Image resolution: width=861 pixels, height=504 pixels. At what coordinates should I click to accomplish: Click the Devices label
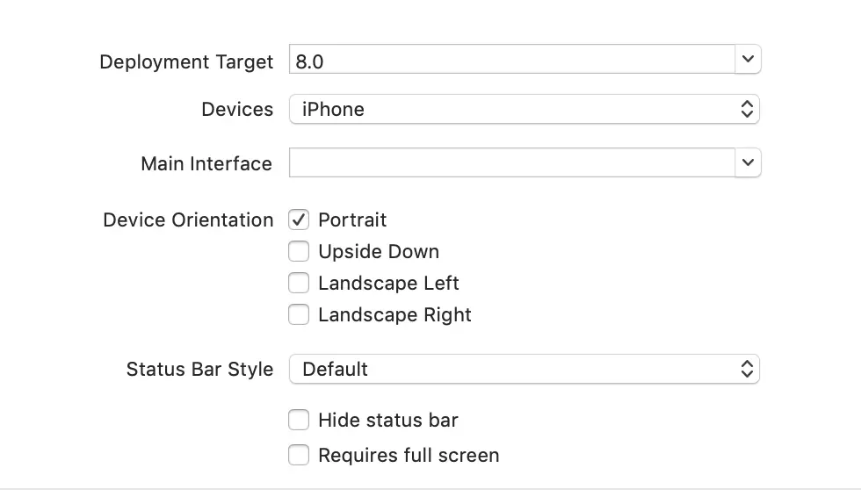tap(237, 110)
